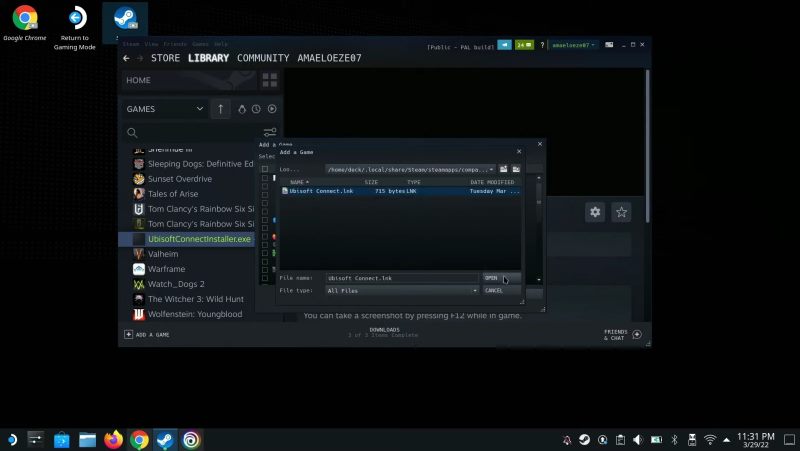Click the question mark help icon

(x=542, y=45)
